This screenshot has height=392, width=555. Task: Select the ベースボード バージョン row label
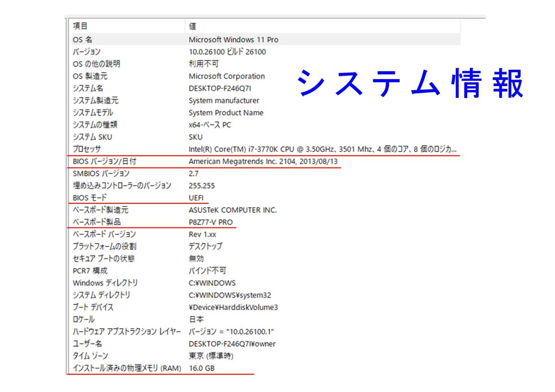pos(104,234)
